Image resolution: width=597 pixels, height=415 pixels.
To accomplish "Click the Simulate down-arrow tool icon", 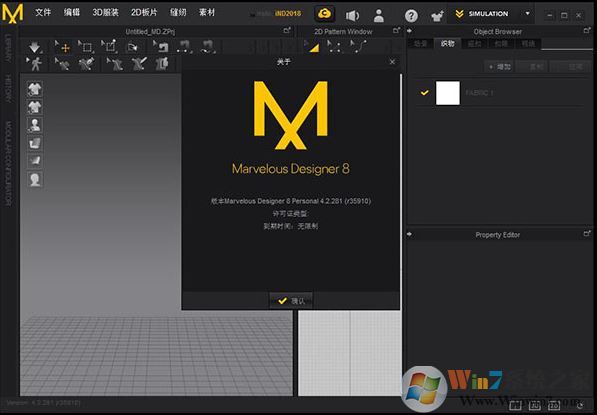I will click(x=35, y=47).
